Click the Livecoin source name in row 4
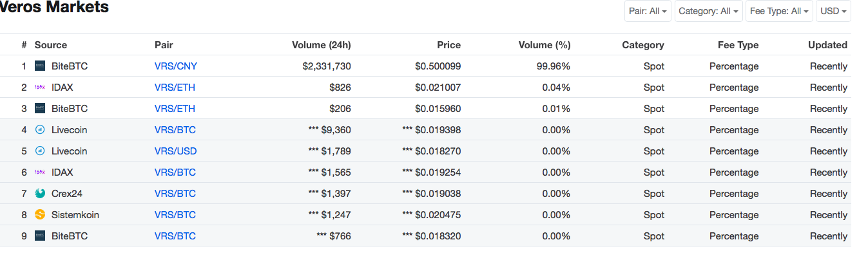Screen dimensions: 868x260 click(69, 130)
